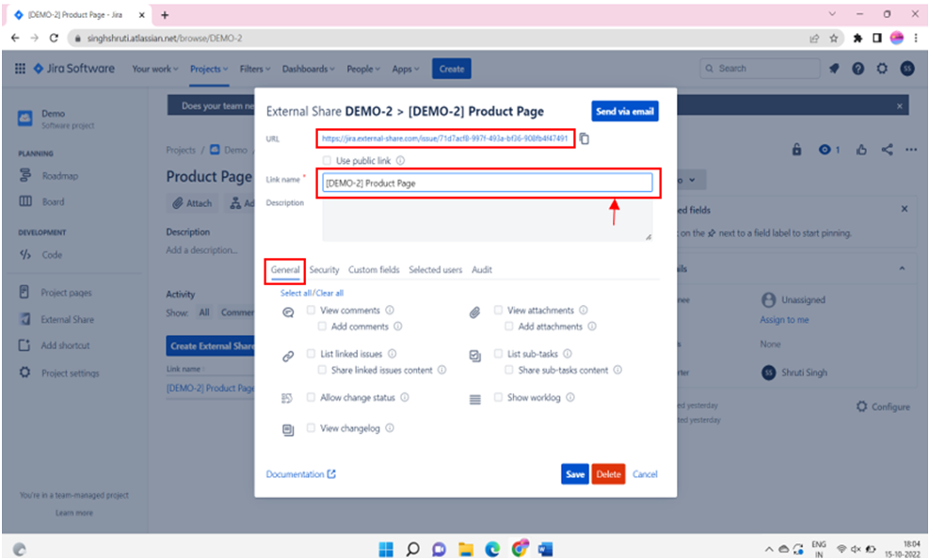
Task: Click the thumbs-up vote icon
Action: tap(862, 150)
